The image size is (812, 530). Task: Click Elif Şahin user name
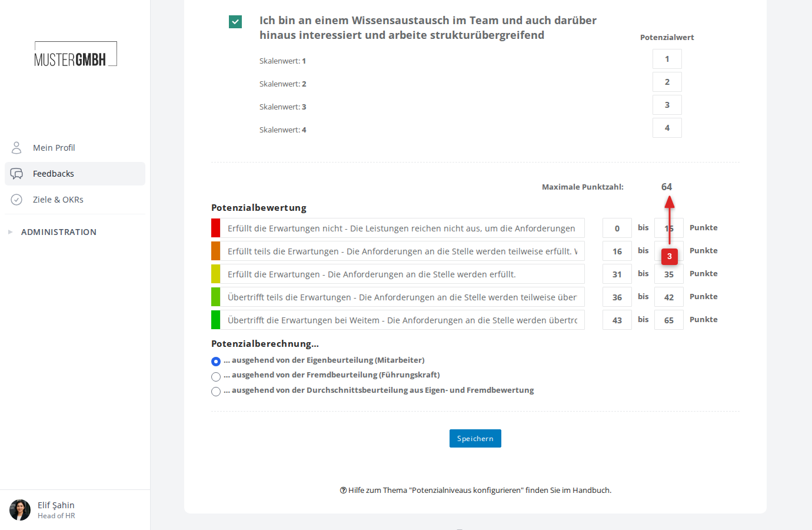pyautogui.click(x=56, y=505)
